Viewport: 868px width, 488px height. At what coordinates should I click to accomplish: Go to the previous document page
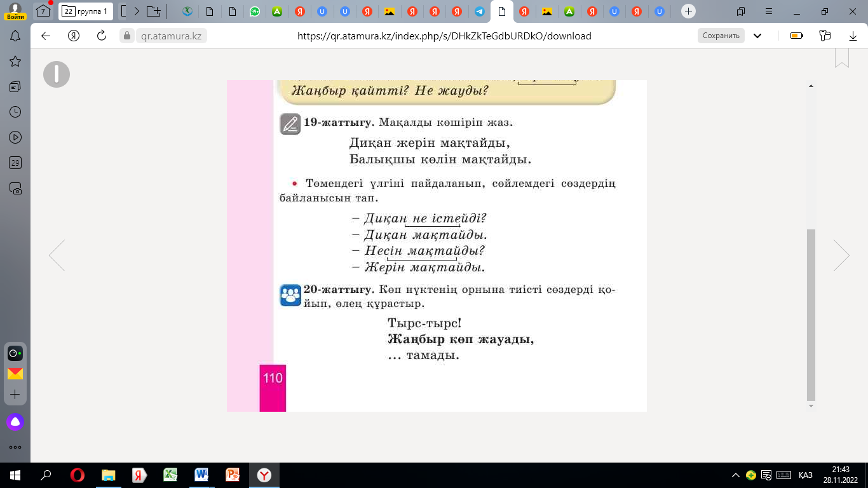[x=57, y=255]
